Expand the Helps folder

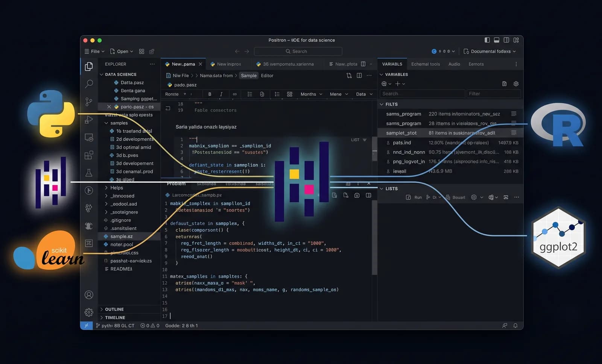pyautogui.click(x=106, y=188)
